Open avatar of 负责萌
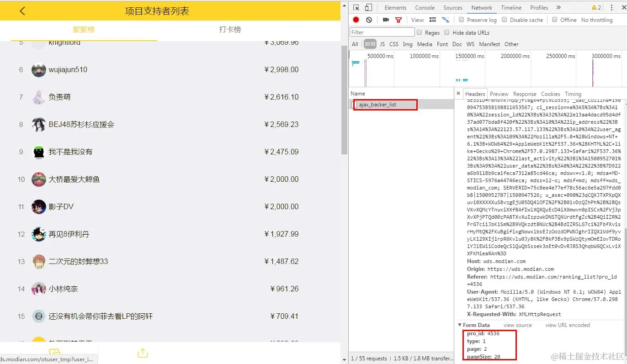The image size is (627, 364). tap(39, 97)
